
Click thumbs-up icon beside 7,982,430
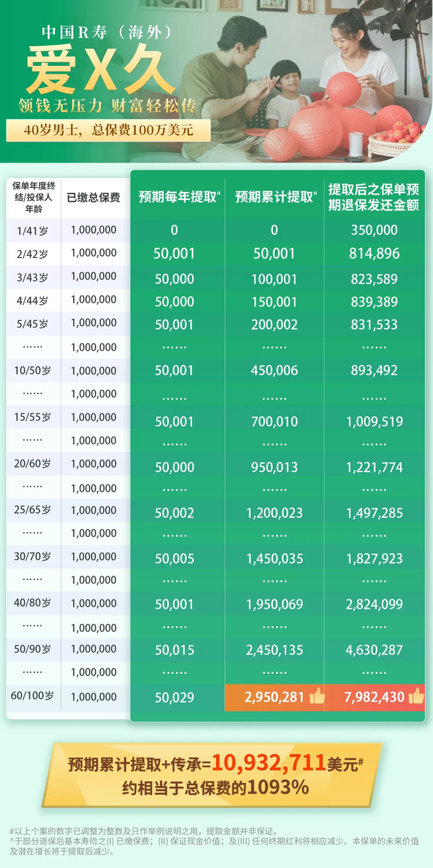click(x=416, y=696)
